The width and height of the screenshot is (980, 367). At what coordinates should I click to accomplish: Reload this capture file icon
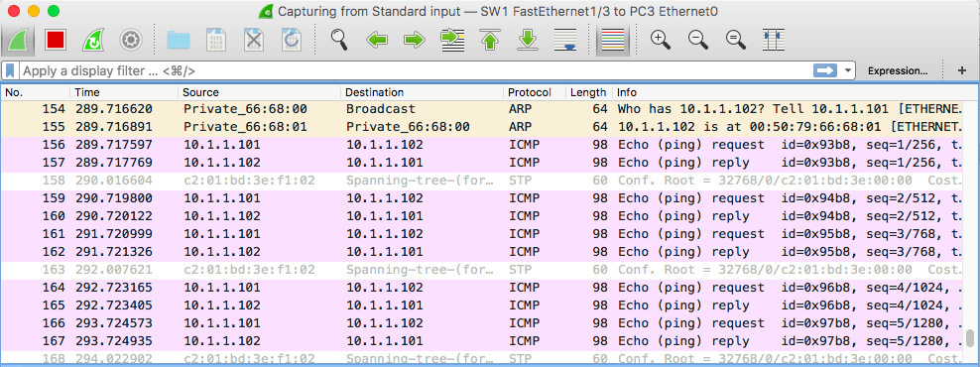tap(291, 40)
